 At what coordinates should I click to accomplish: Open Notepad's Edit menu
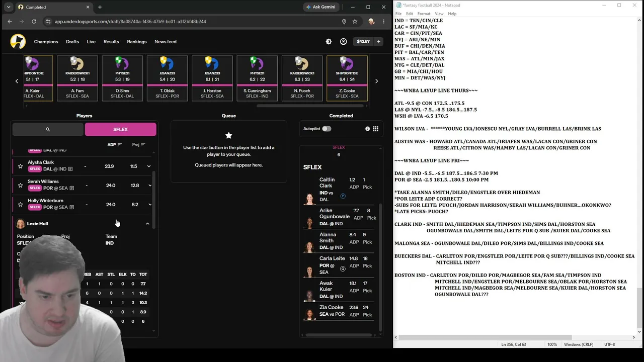click(x=410, y=14)
